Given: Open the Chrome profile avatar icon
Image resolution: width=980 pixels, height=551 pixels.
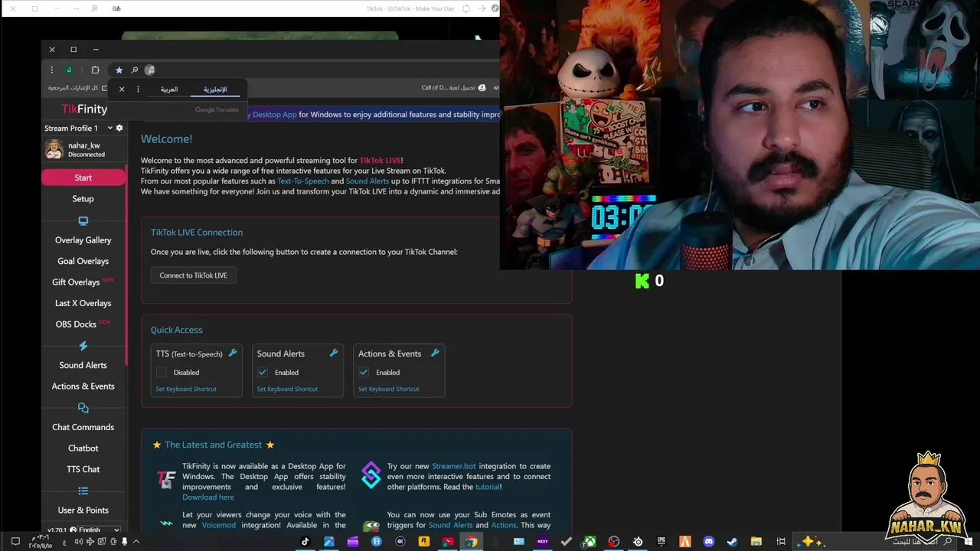Looking at the screenshot, I should click(69, 70).
